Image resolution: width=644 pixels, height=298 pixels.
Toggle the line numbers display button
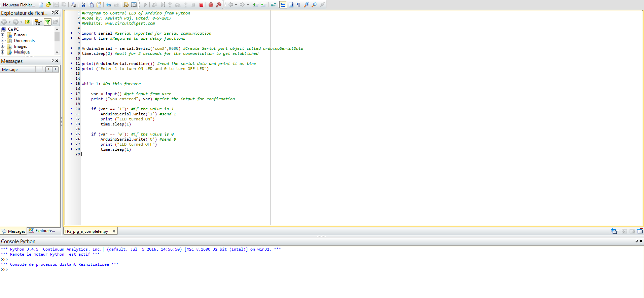[283, 5]
